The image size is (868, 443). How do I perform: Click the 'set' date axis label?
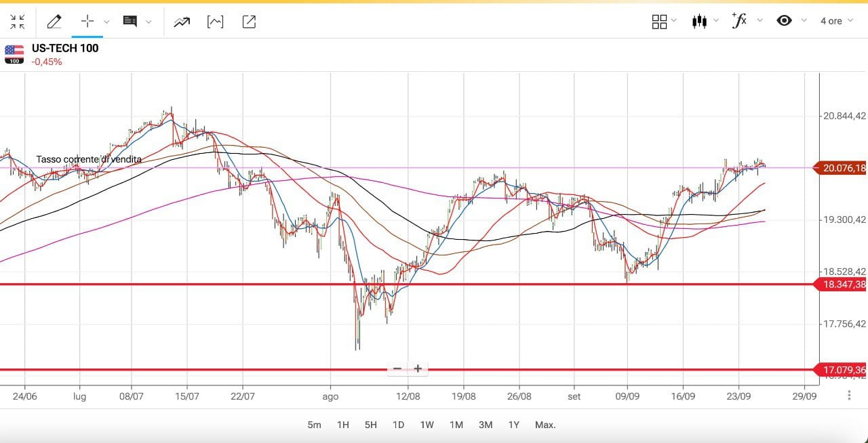[574, 396]
